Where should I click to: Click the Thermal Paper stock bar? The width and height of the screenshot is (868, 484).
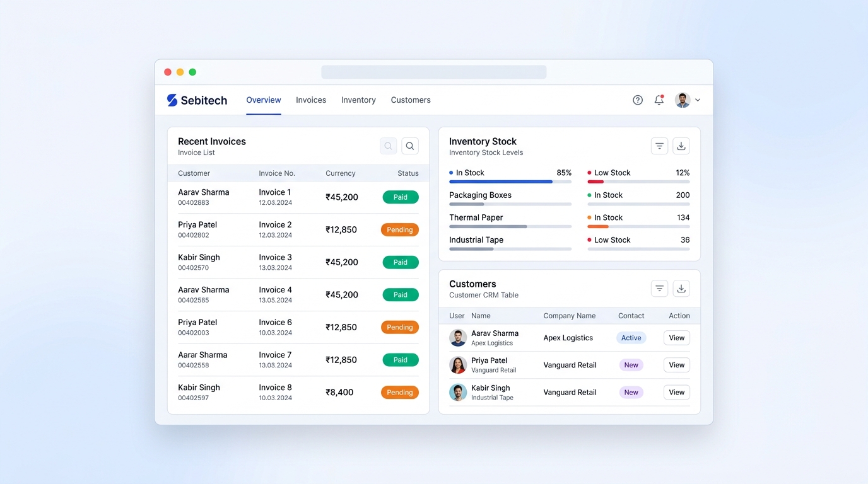510,227
